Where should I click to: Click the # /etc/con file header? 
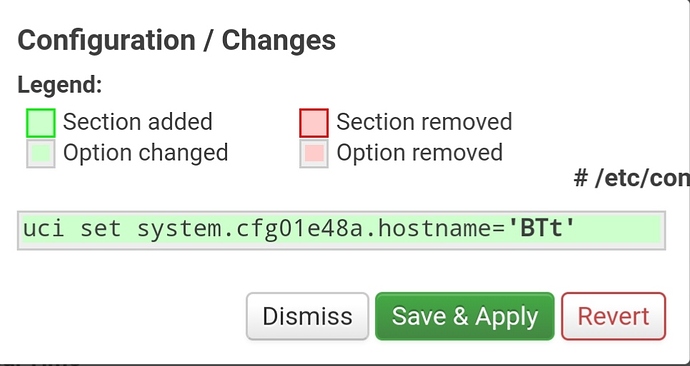632,179
